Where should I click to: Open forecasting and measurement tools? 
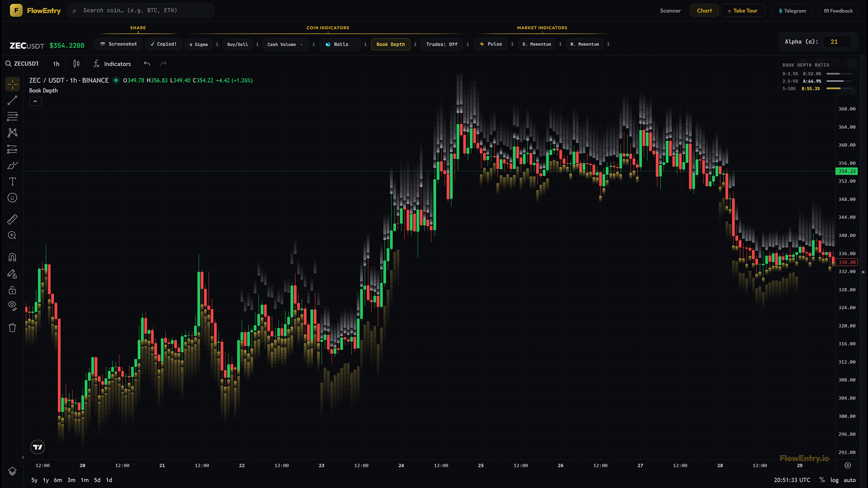(12, 149)
